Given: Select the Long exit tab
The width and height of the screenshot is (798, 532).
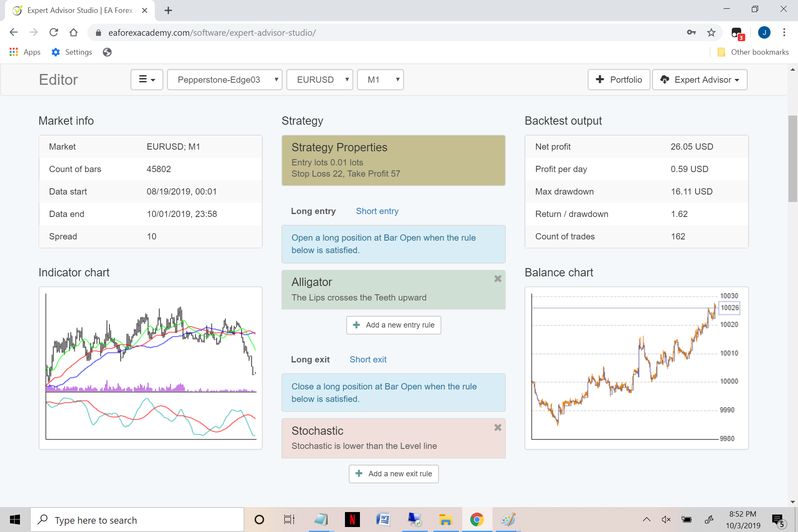Looking at the screenshot, I should pos(310,360).
